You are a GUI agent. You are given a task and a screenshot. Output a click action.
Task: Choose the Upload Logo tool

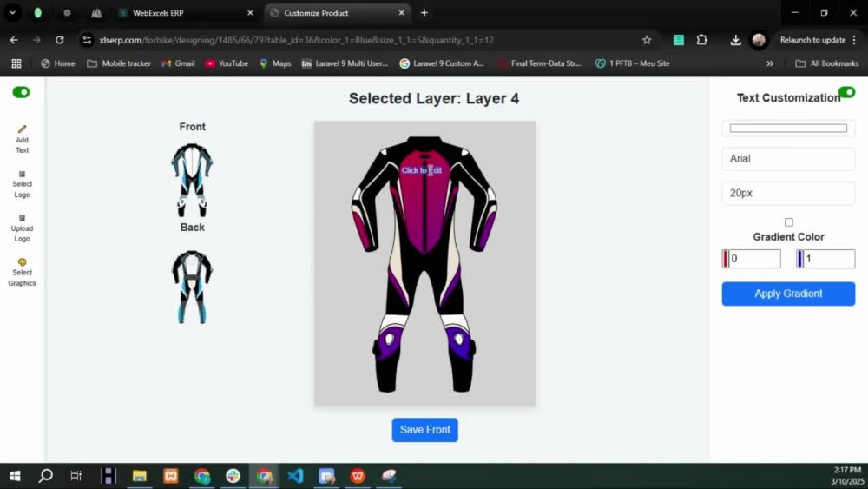(23, 228)
